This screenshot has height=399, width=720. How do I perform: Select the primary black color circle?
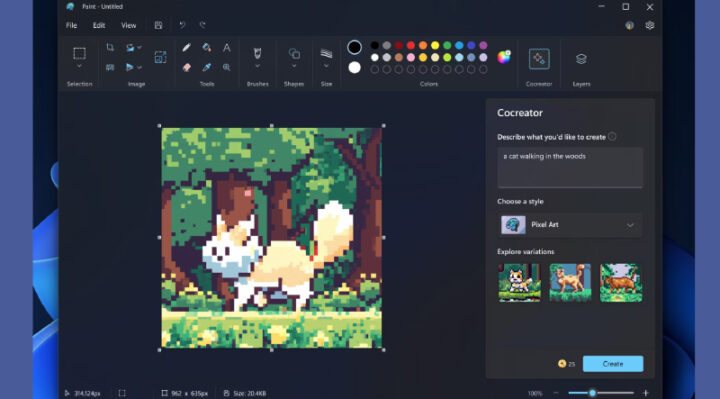pyautogui.click(x=354, y=47)
